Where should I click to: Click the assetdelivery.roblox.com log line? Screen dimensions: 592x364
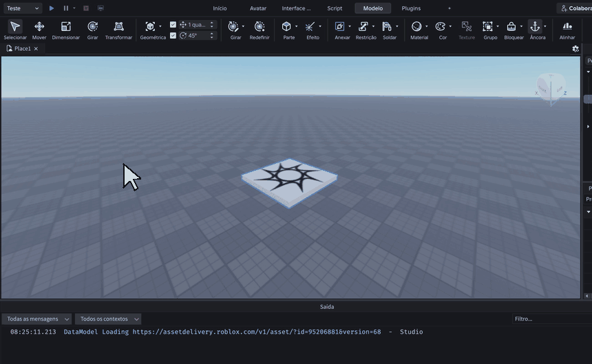coord(216,332)
